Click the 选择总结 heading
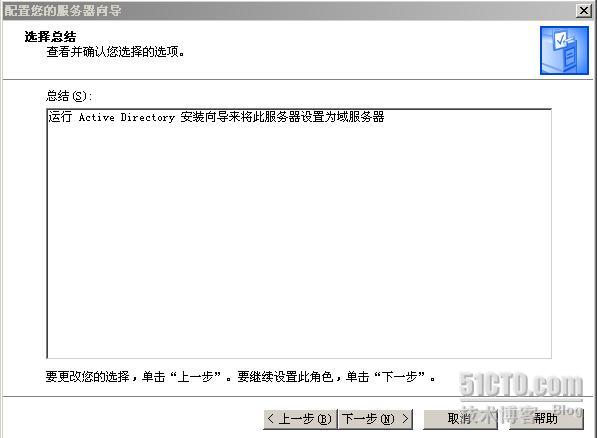This screenshot has width=597, height=438. point(50,37)
